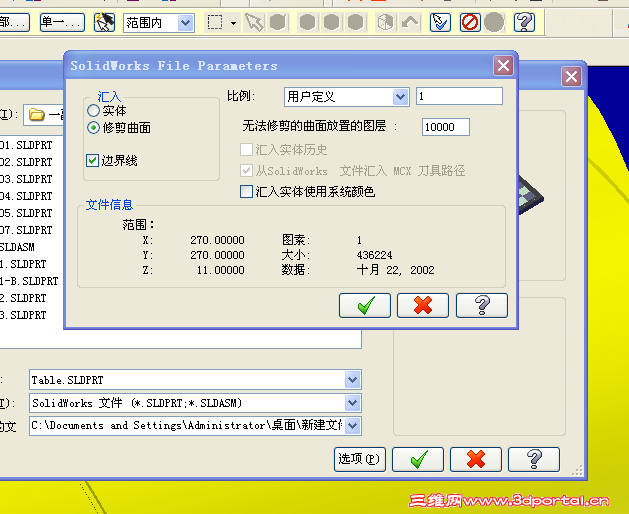The image size is (629, 514).
Task: Select file 1-B.SLDPRT in the list
Action: pyautogui.click(x=29, y=281)
